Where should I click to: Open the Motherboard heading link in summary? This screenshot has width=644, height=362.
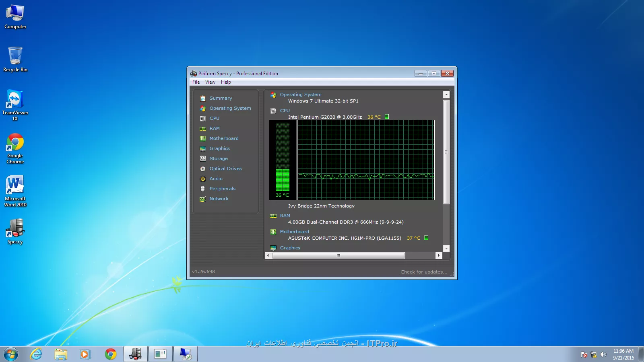click(x=295, y=232)
